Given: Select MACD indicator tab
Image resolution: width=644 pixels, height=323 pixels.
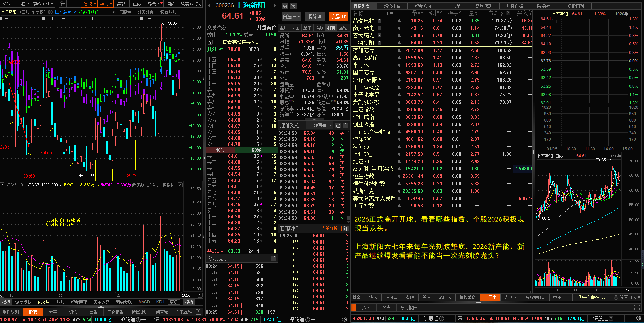Looking at the screenshot, I should [x=144, y=302].
